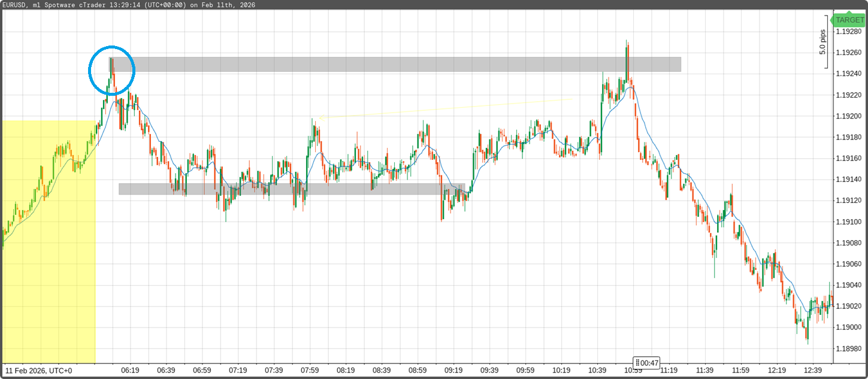The height and width of the screenshot is (379, 868).
Task: Click the green TARGET price marker
Action: [849, 20]
